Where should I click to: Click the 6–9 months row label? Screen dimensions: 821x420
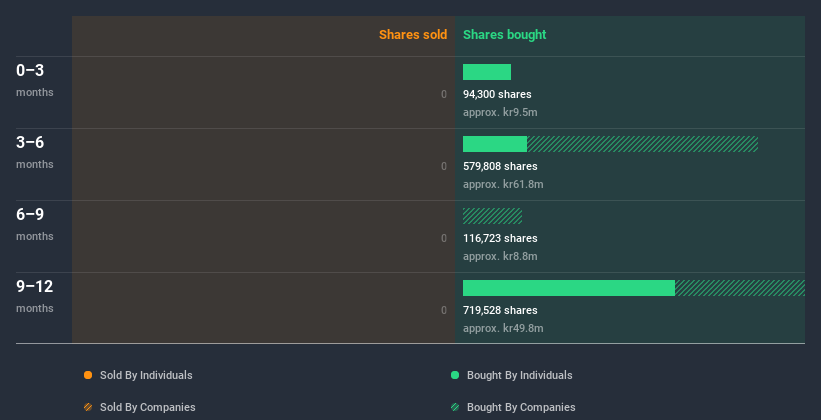click(x=35, y=224)
